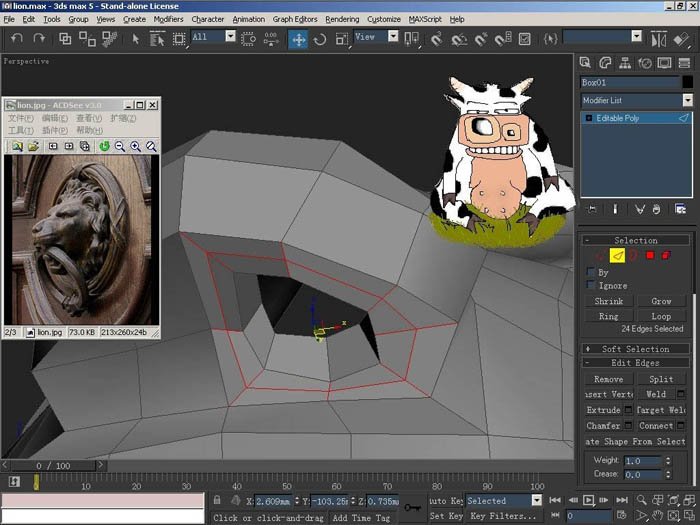Open the Create command panel tab
This screenshot has height=525, width=700.
585,62
